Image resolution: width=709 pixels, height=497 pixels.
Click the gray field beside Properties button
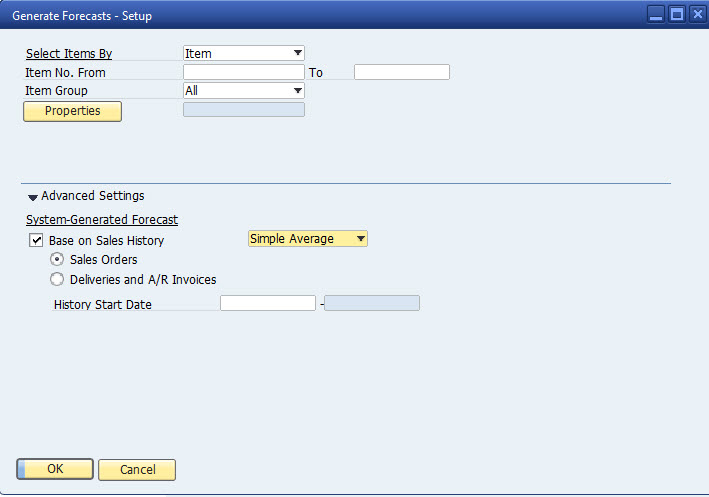tap(244, 110)
